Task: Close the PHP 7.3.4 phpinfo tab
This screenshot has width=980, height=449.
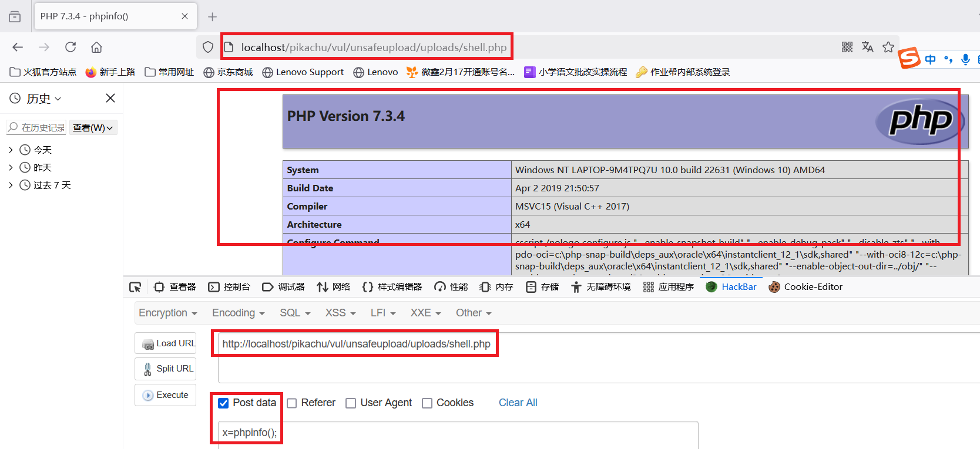Action: tap(184, 16)
